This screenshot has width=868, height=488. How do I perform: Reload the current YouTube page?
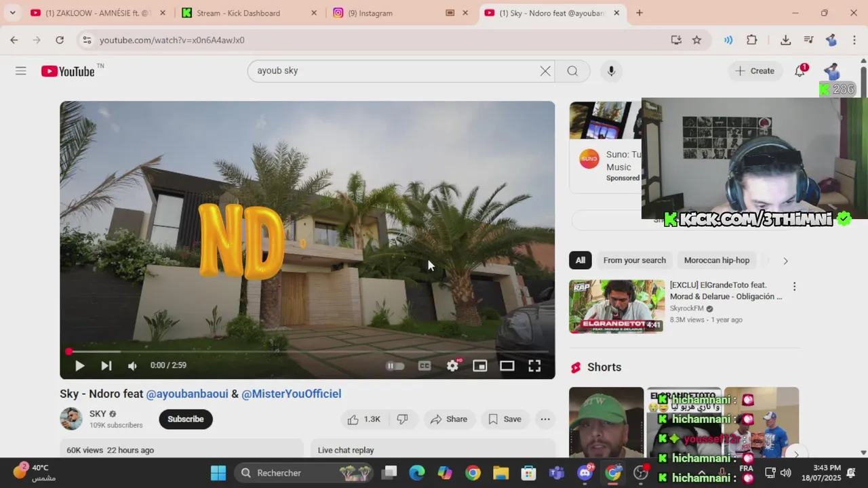click(60, 40)
